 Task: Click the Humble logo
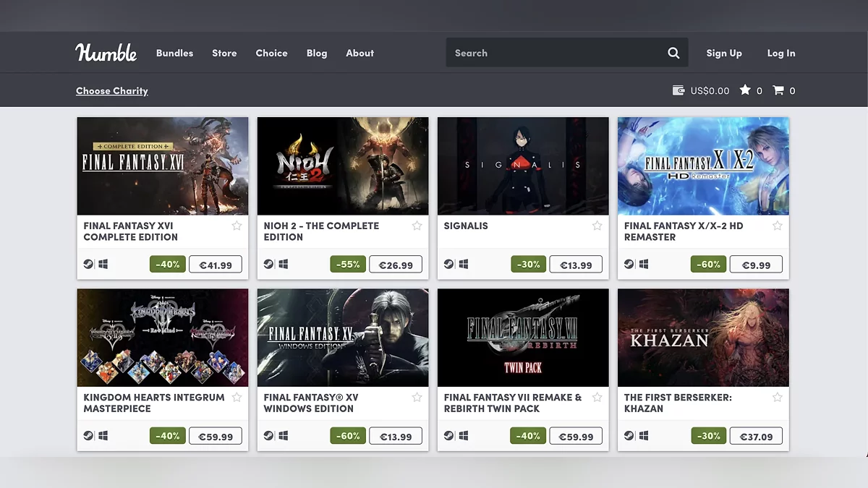pyautogui.click(x=106, y=53)
